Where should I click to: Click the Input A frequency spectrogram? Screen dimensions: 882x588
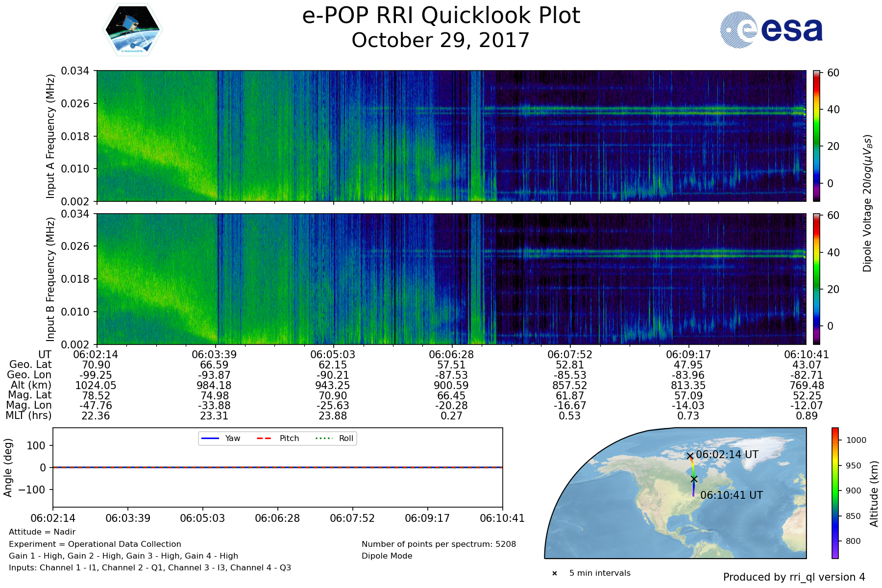pyautogui.click(x=451, y=136)
